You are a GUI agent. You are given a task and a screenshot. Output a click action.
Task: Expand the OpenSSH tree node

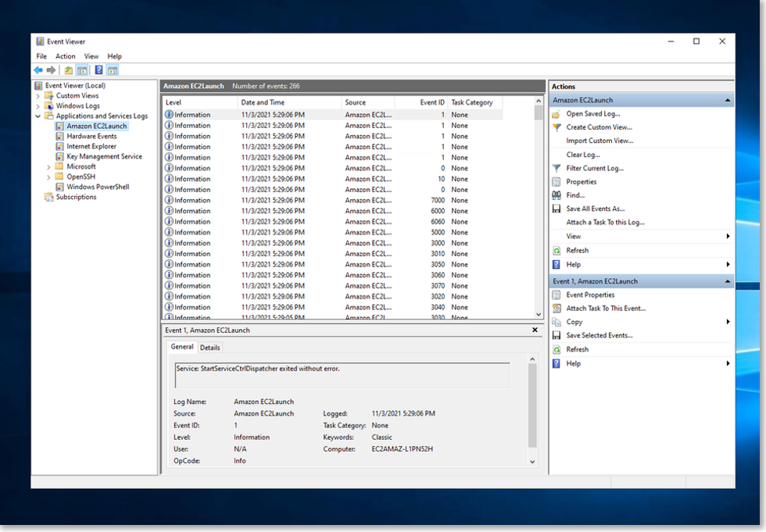(49, 177)
